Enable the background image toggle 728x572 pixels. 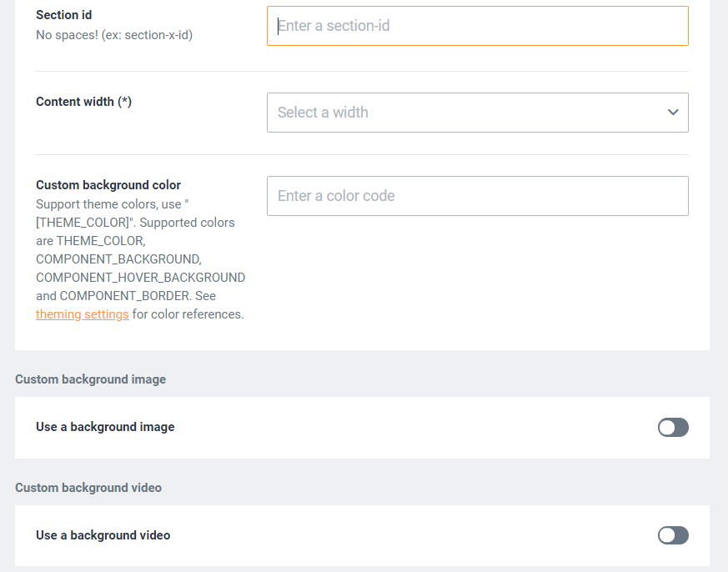point(673,428)
